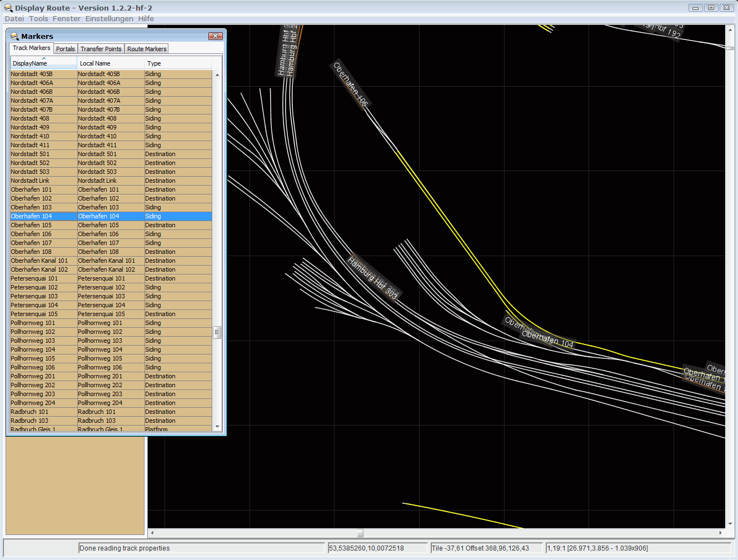Click the Display Route app icon in title bar
The height and width of the screenshot is (560, 738).
pyautogui.click(x=8, y=8)
